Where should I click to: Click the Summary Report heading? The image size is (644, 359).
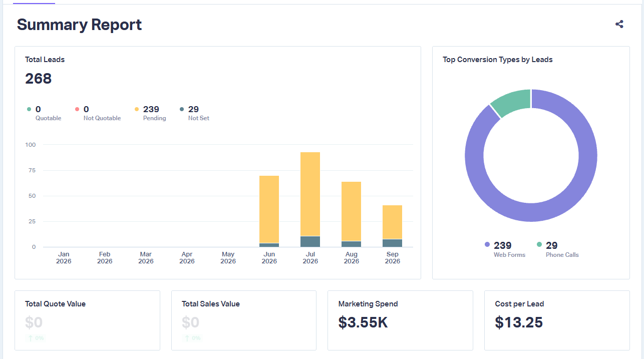click(x=79, y=25)
